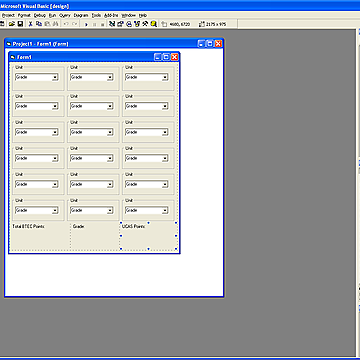Expand Grade combo in row one, middle column

tap(110, 77)
